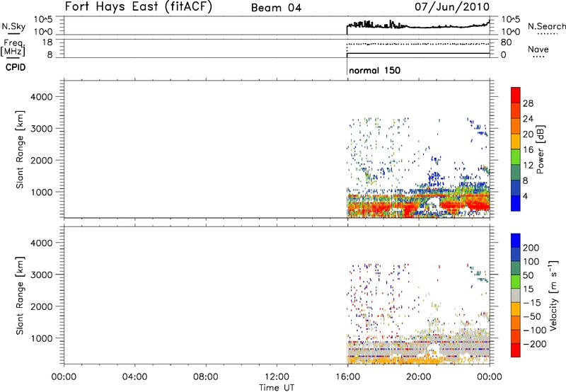The width and height of the screenshot is (566, 392).
Task: Click the velocity panel 'Slant Range [km]' label
Action: coord(20,296)
